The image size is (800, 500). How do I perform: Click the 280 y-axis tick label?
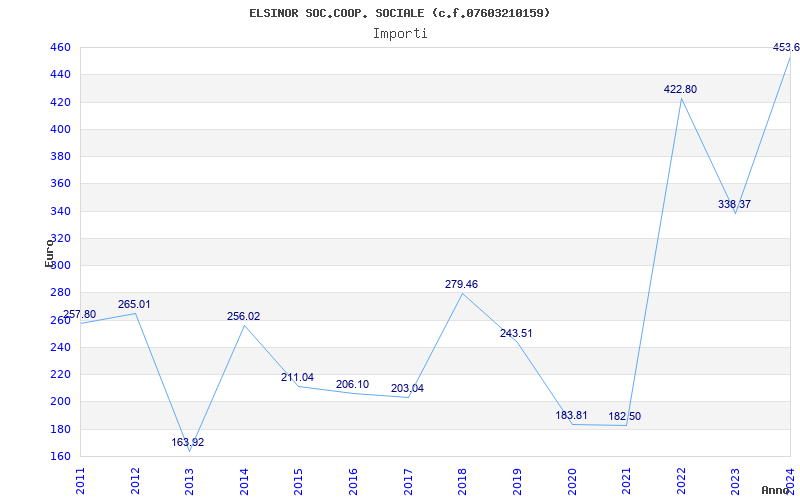point(60,293)
